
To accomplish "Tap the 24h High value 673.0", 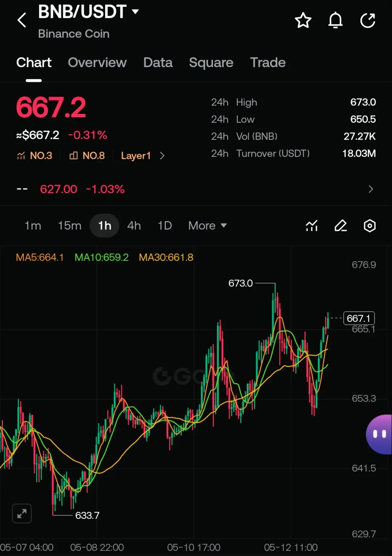I will click(363, 102).
